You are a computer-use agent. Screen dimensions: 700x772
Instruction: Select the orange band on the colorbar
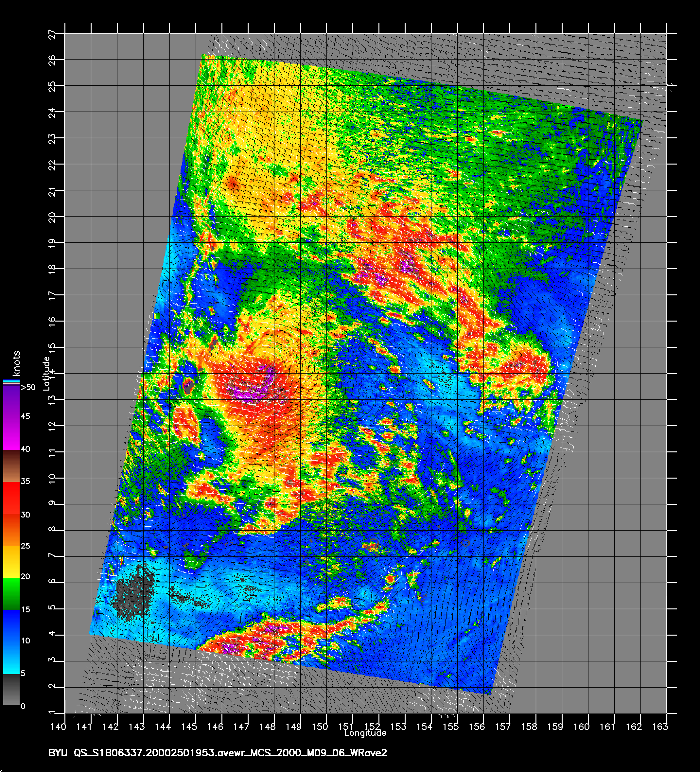coord(11,530)
